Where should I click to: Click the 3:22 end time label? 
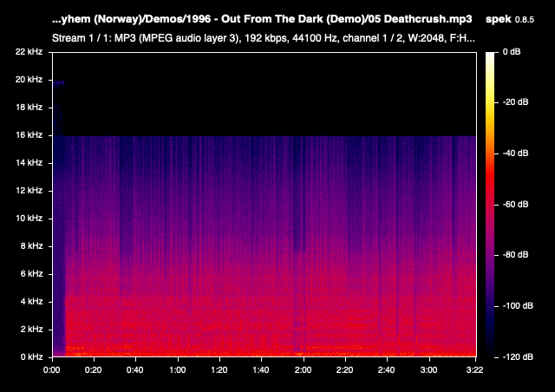pos(474,370)
